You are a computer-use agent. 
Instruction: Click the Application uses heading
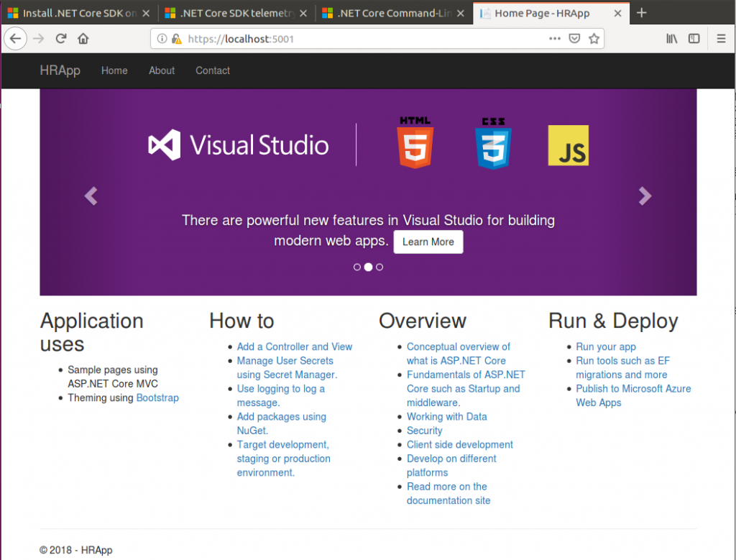tap(91, 332)
